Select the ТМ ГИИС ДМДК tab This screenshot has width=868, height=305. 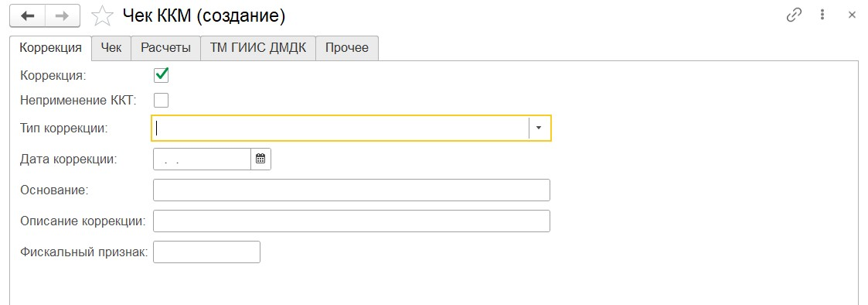point(258,48)
